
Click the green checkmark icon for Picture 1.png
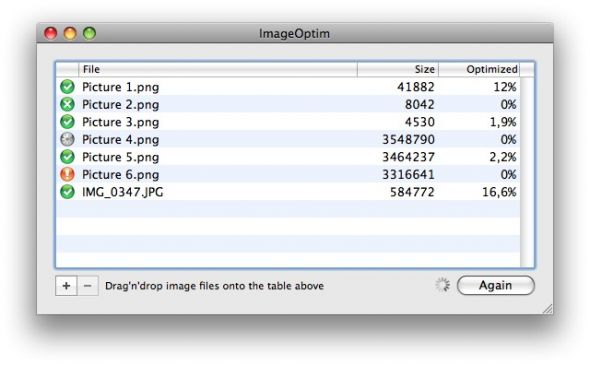point(67,87)
